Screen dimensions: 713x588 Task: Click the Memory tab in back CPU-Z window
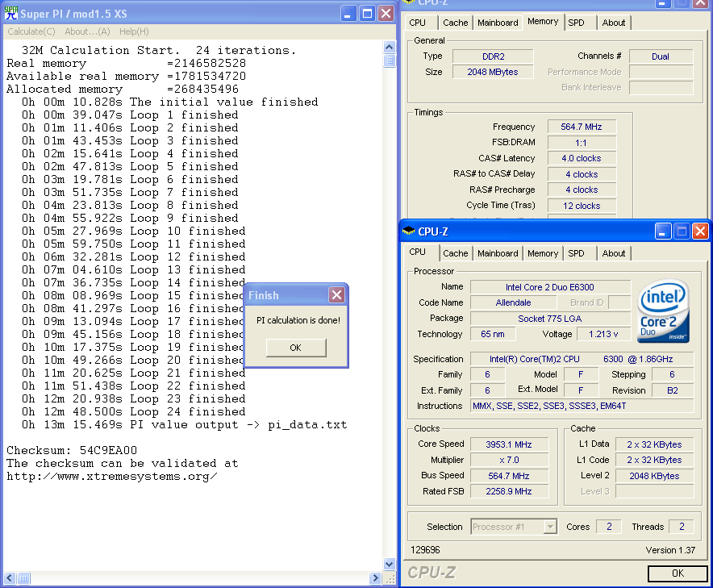click(x=543, y=21)
